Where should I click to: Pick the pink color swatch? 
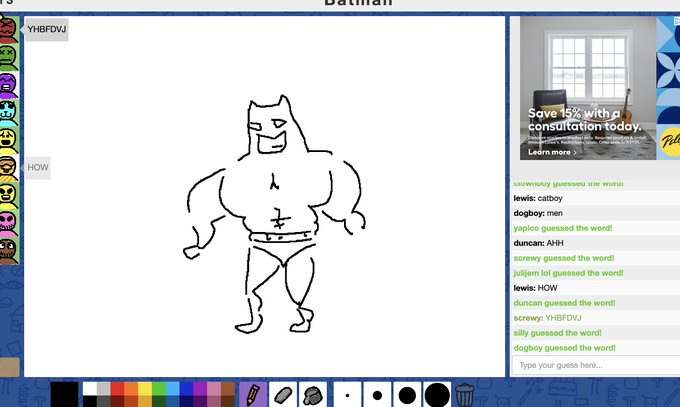(214, 388)
